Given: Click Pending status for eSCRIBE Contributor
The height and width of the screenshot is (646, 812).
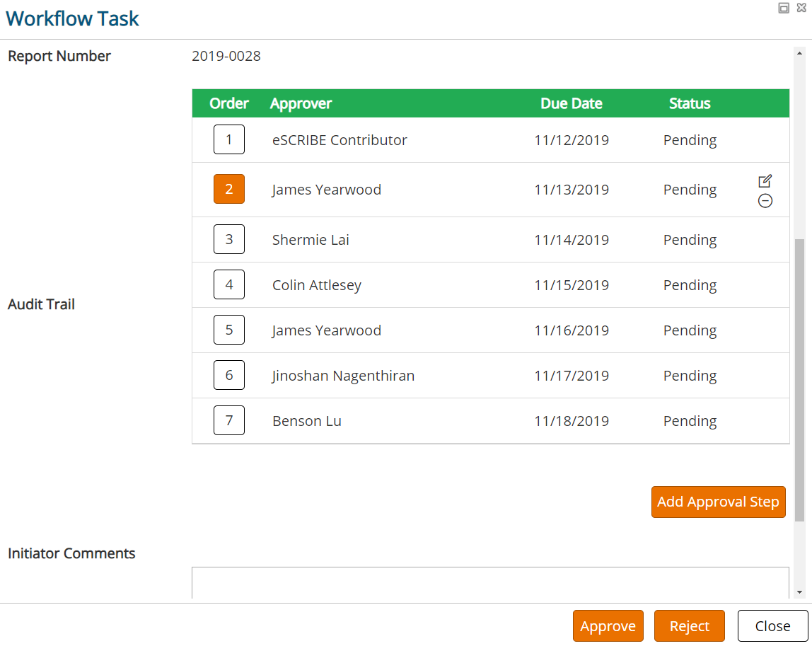Looking at the screenshot, I should pyautogui.click(x=690, y=140).
